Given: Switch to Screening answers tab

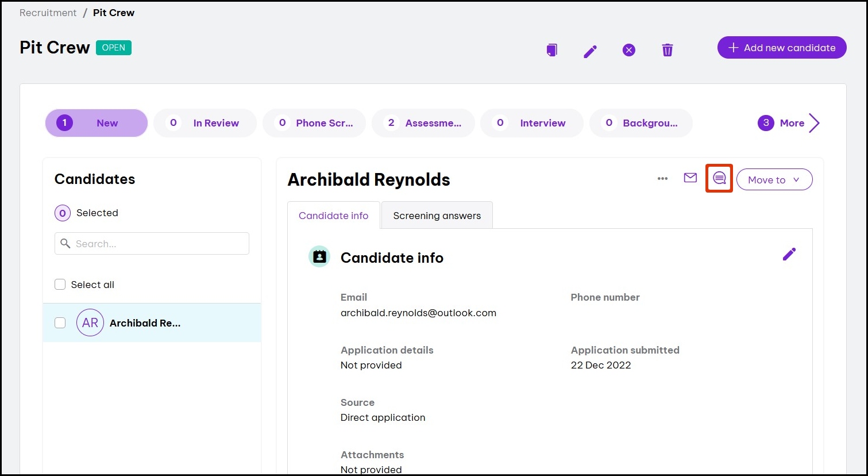Looking at the screenshot, I should point(437,216).
